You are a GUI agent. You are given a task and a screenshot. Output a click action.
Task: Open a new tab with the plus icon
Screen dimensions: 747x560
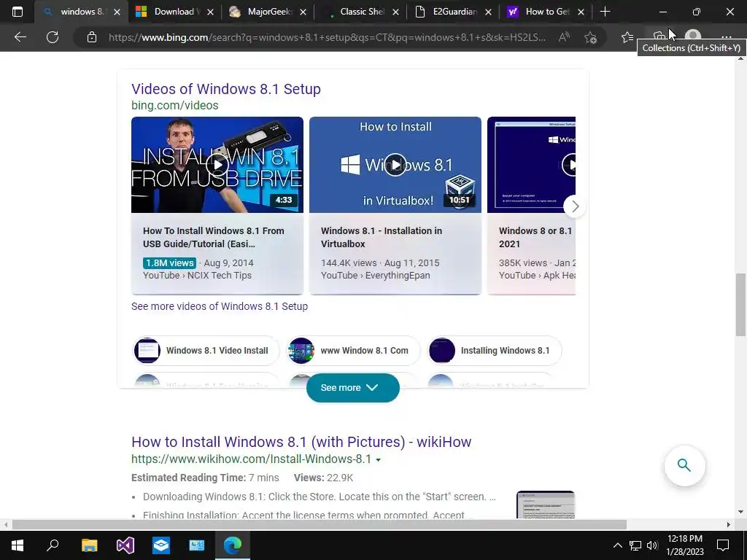coord(605,12)
